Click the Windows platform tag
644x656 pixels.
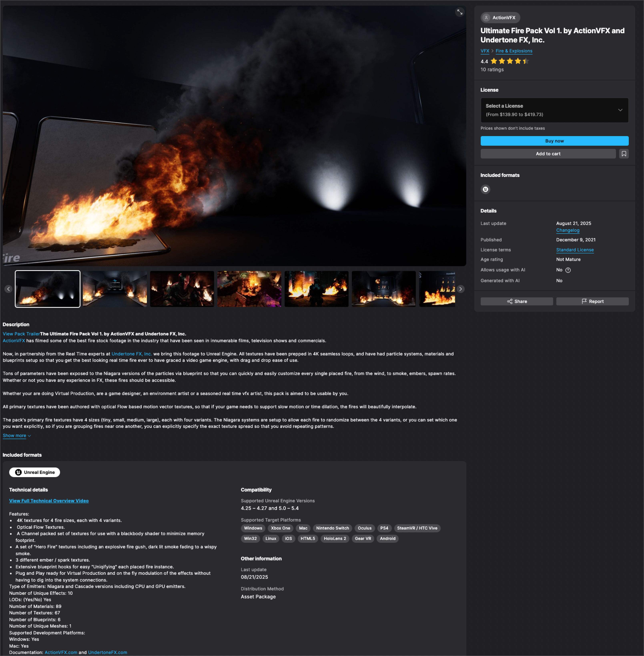[253, 528]
